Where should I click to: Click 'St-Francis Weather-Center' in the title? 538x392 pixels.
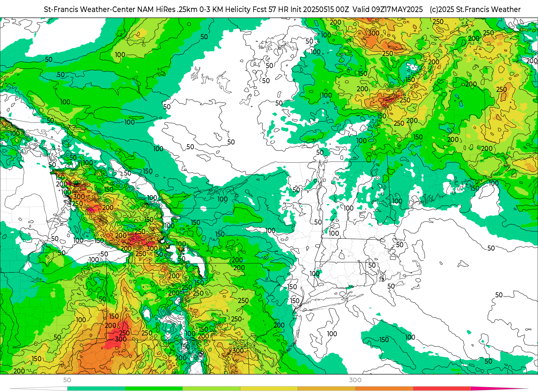(x=90, y=10)
